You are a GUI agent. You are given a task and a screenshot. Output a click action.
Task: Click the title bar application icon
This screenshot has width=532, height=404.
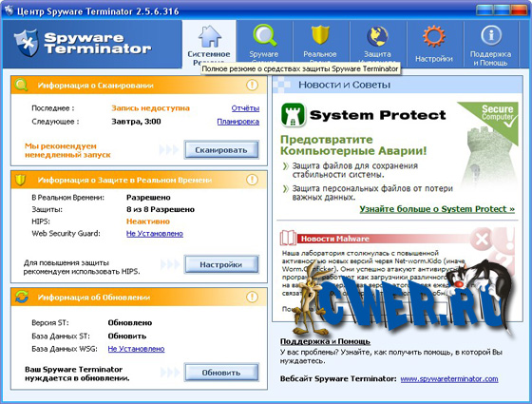9,10
